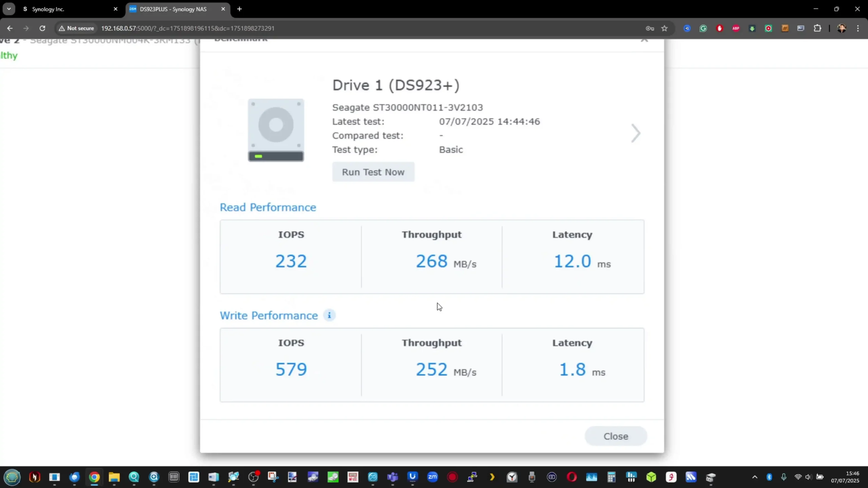Bookmark this page with the star icon
The image size is (868, 488).
click(665, 28)
